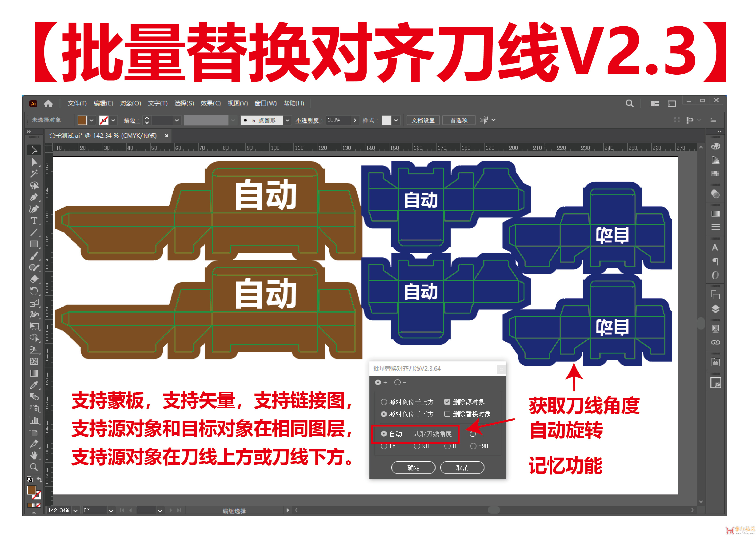This screenshot has height=535, width=756.
Task: Choose the -90 rotation radio button
Action: coord(473,446)
